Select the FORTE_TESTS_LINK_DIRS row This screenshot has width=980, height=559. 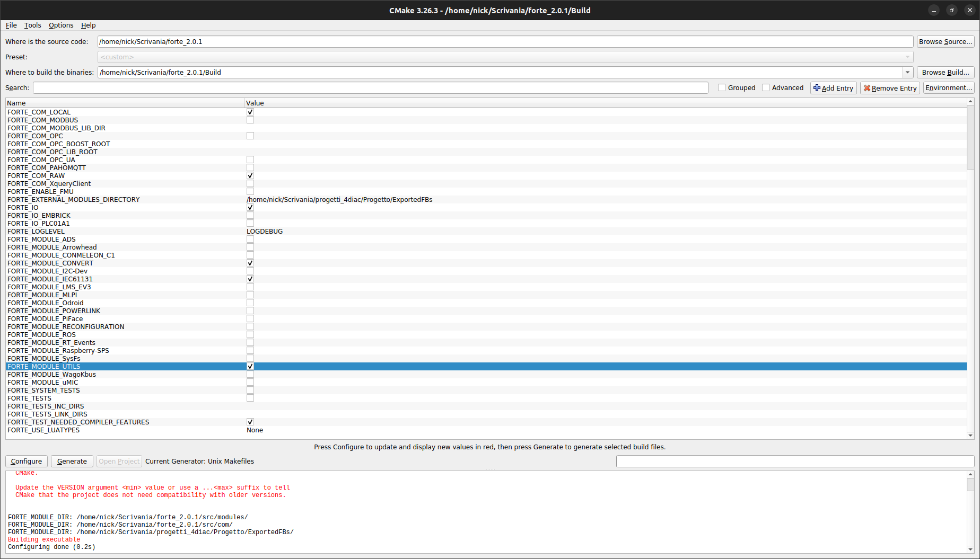486,414
